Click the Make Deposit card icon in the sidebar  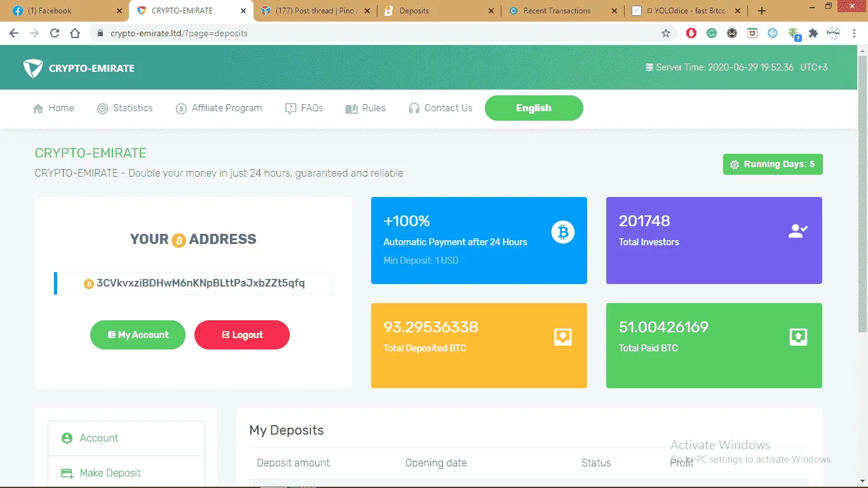[67, 473]
